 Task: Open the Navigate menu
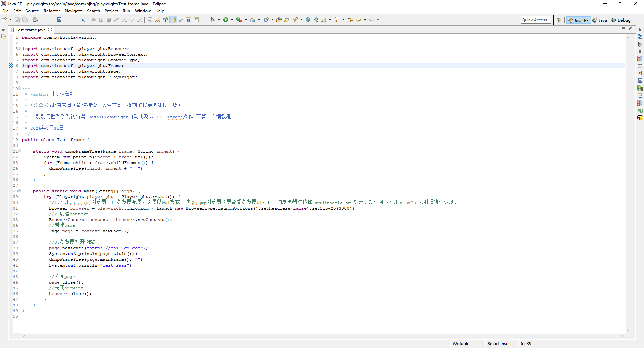73,11
